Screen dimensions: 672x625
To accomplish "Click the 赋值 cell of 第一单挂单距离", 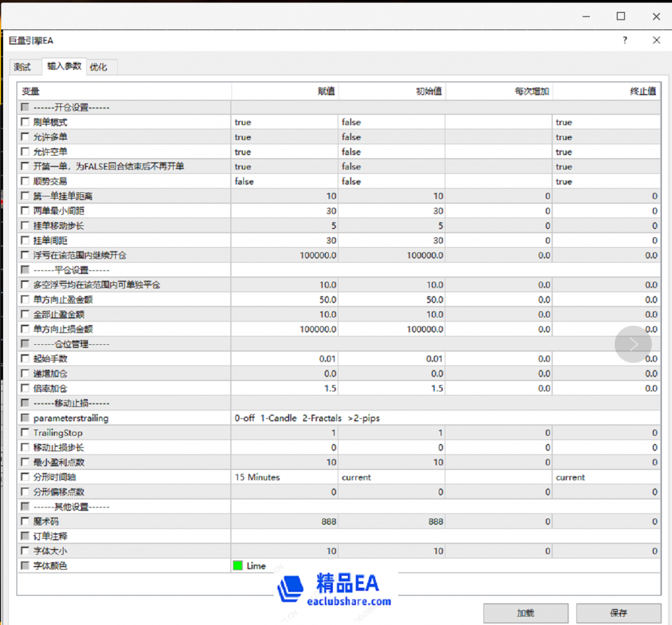I will coord(283,195).
